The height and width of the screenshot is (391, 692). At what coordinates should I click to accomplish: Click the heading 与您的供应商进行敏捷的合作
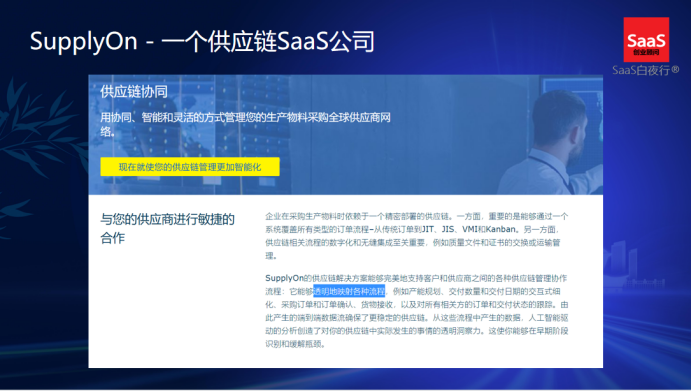coord(167,228)
